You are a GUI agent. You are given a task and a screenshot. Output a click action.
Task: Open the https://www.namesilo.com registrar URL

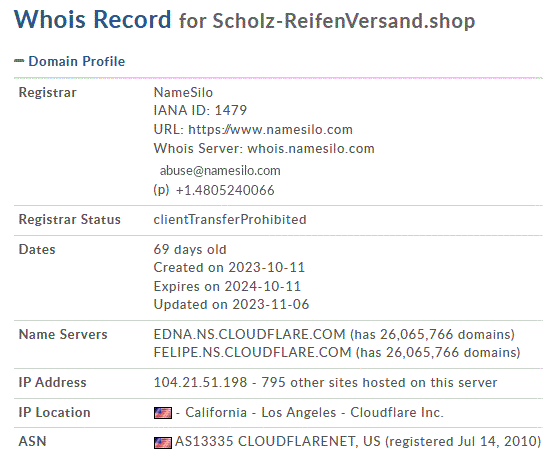271,129
